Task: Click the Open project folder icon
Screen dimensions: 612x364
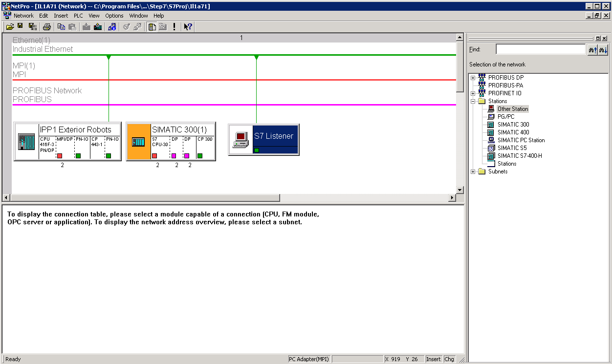Action: 9,27
